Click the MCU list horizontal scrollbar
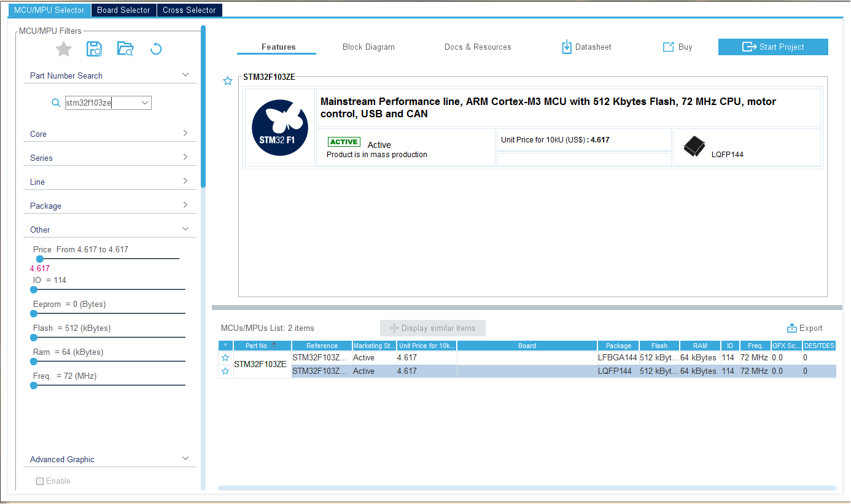Image resolution: width=851 pixels, height=504 pixels. click(x=527, y=488)
